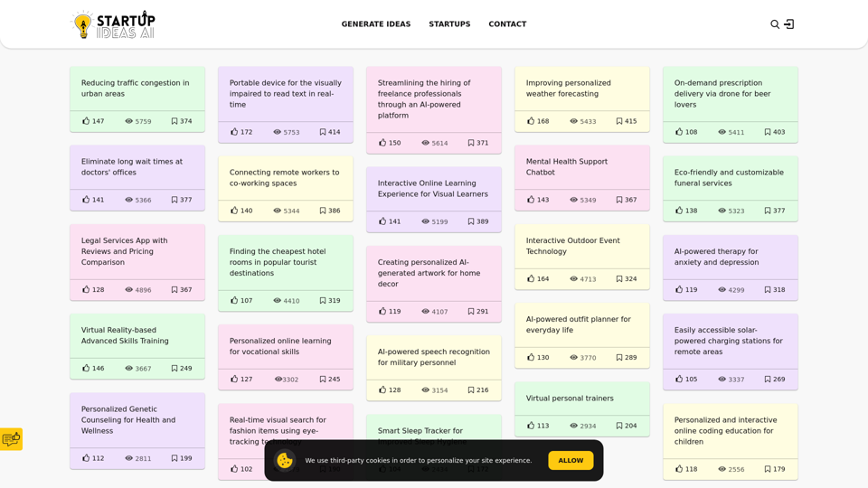Open 'Personalized and interactive online coding education'
Image resolution: width=868 pixels, height=488 pixels.
tap(725, 431)
